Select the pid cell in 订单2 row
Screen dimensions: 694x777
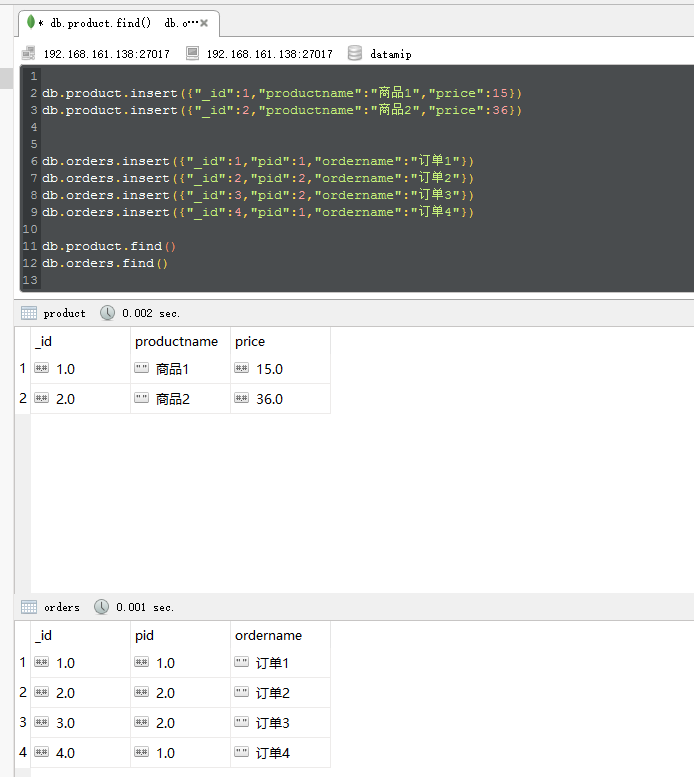(x=180, y=692)
